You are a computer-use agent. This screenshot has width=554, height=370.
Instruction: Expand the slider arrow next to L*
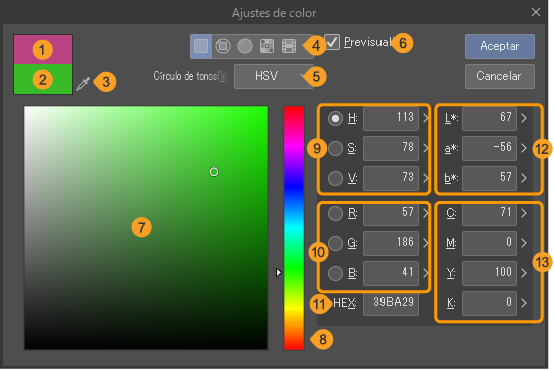[x=524, y=118]
